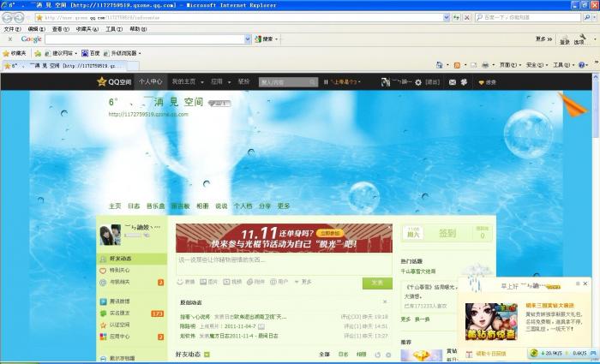Go forward with the IE forward arrow
The width and height of the screenshot is (600, 364).
click(19, 18)
